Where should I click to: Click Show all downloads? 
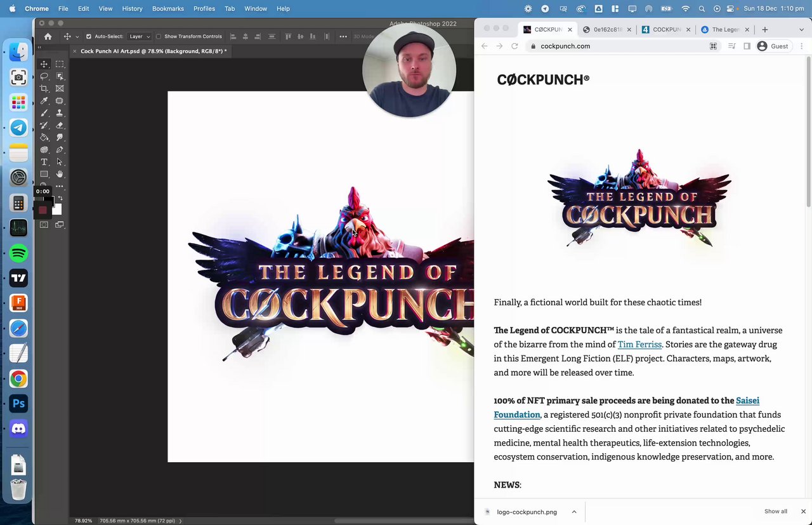pos(776,512)
